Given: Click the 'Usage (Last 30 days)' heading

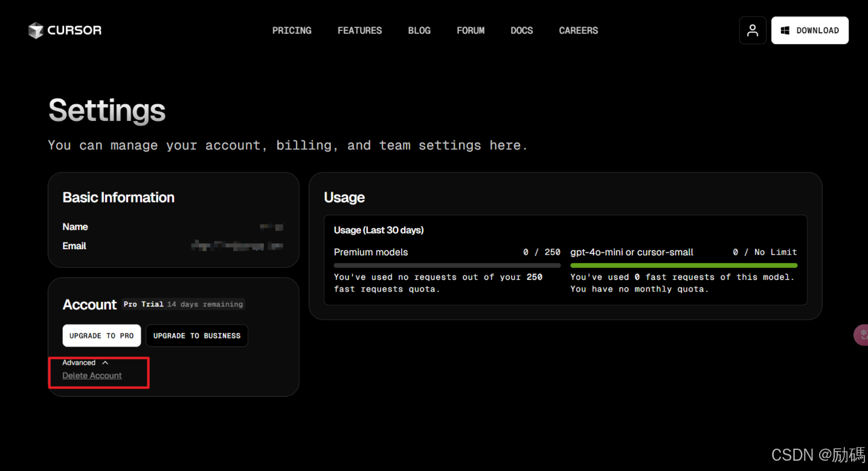Looking at the screenshot, I should pyautogui.click(x=379, y=230).
